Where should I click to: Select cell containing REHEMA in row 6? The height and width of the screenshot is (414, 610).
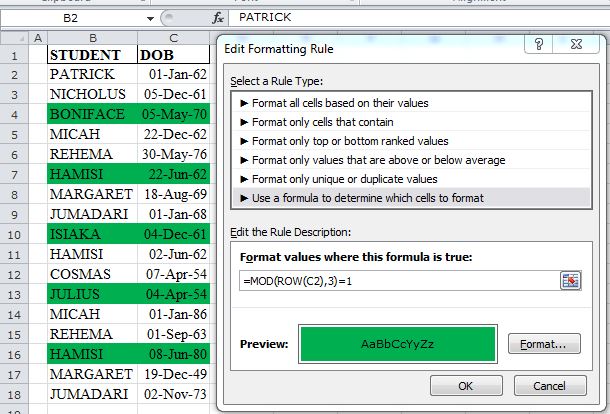tap(92, 154)
